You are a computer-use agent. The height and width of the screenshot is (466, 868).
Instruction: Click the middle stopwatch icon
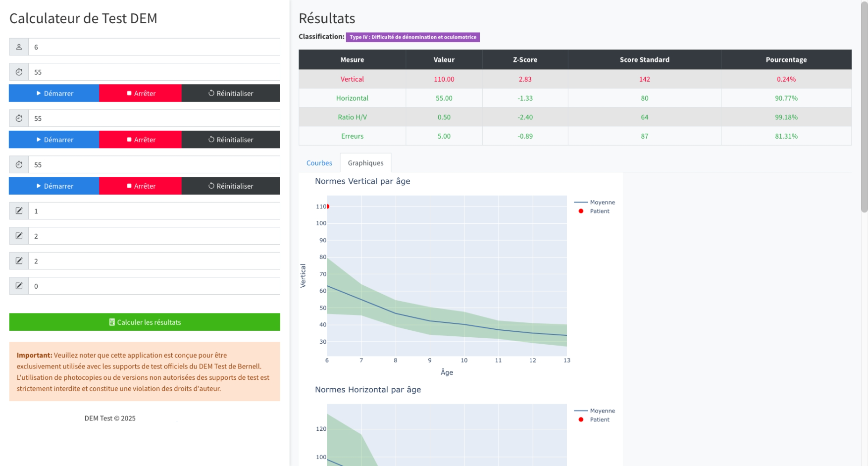click(x=19, y=118)
